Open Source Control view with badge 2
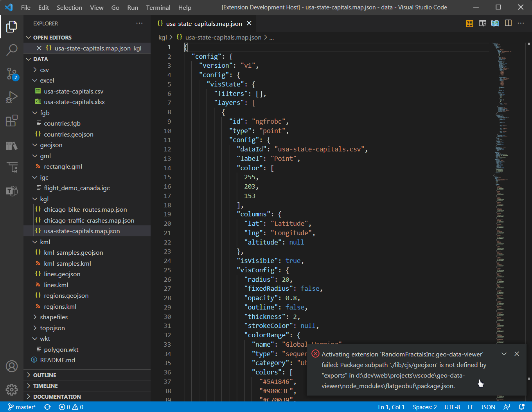 [12, 74]
